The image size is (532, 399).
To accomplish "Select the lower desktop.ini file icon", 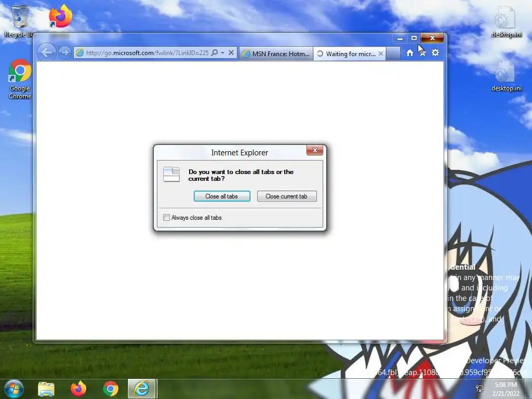I will click(506, 75).
